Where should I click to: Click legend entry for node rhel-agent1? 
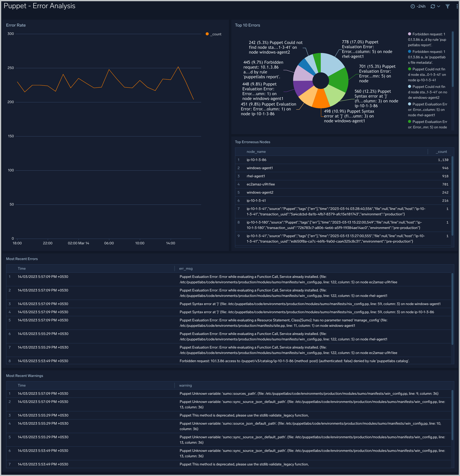pos(427,109)
